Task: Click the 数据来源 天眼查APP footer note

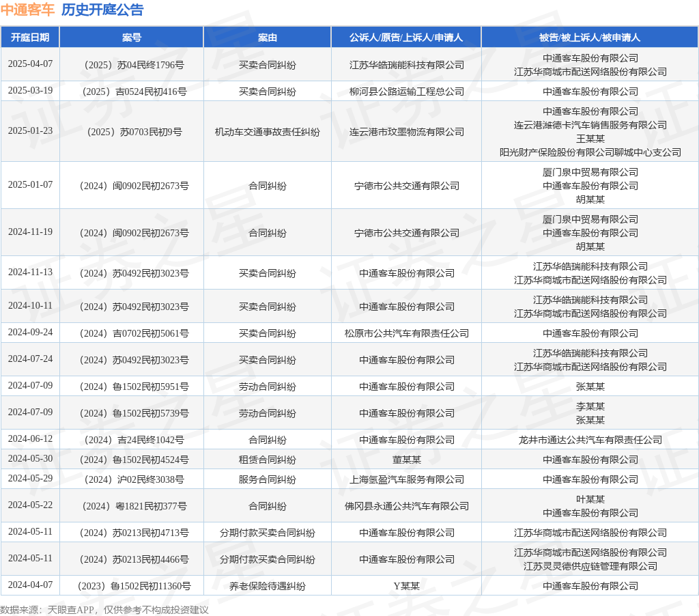Action: tap(104, 610)
